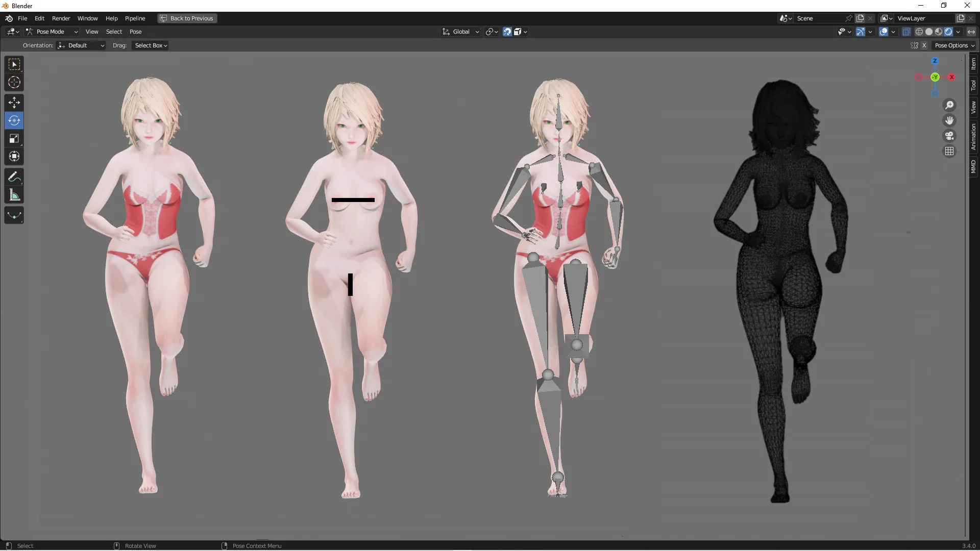
Task: Toggle X-Ray mode
Action: [906, 31]
